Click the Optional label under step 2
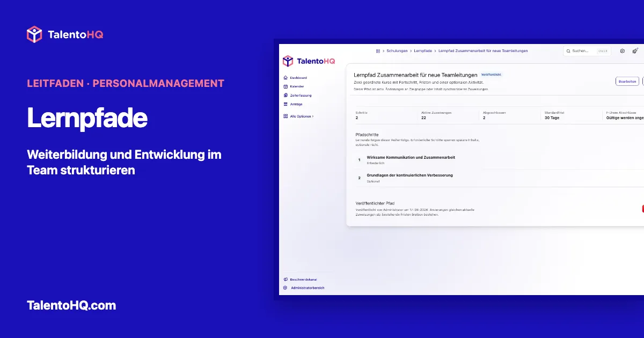The width and height of the screenshot is (644, 338). [373, 181]
